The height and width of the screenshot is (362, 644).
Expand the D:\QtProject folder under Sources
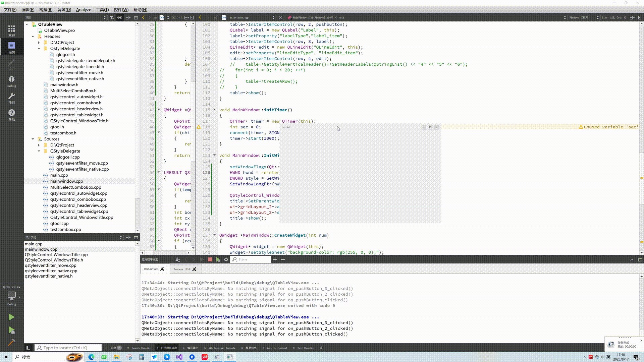pyautogui.click(x=39, y=145)
